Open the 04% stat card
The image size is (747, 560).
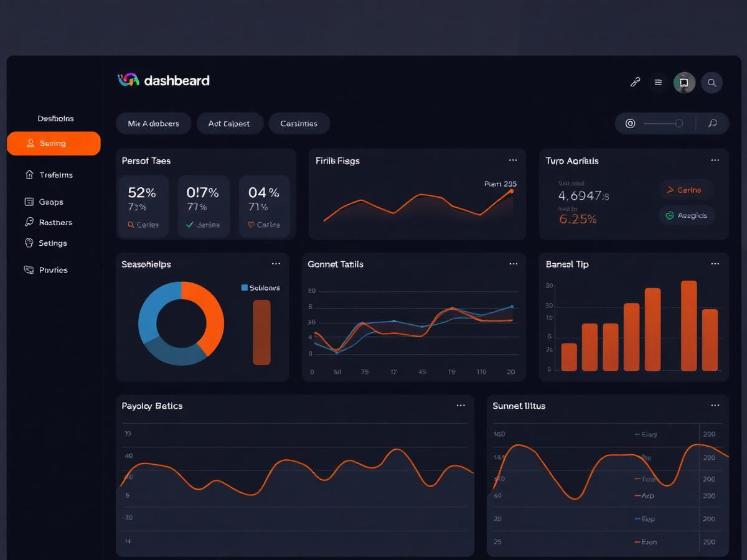pyautogui.click(x=265, y=207)
